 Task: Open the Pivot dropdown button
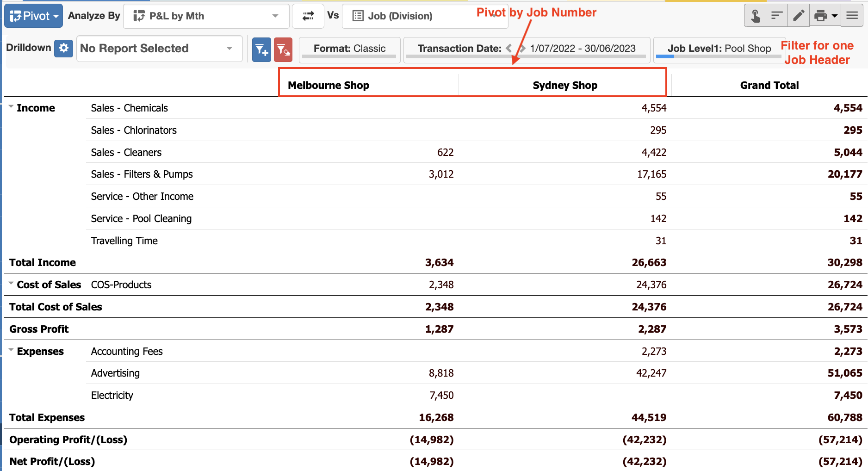pyautogui.click(x=33, y=16)
